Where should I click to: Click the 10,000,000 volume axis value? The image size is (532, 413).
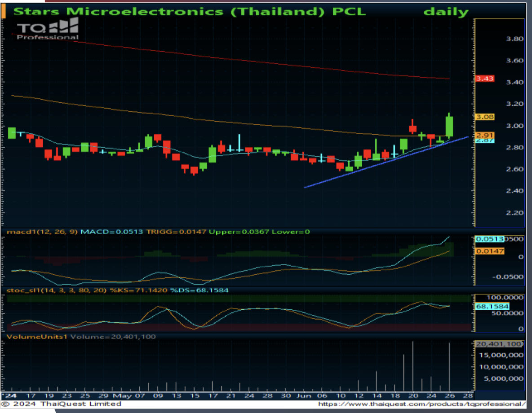click(501, 367)
